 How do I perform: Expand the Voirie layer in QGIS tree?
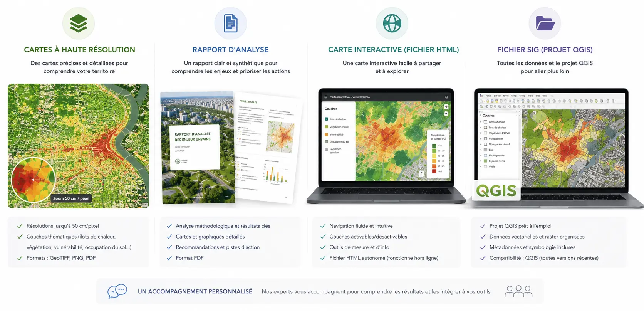481,166
